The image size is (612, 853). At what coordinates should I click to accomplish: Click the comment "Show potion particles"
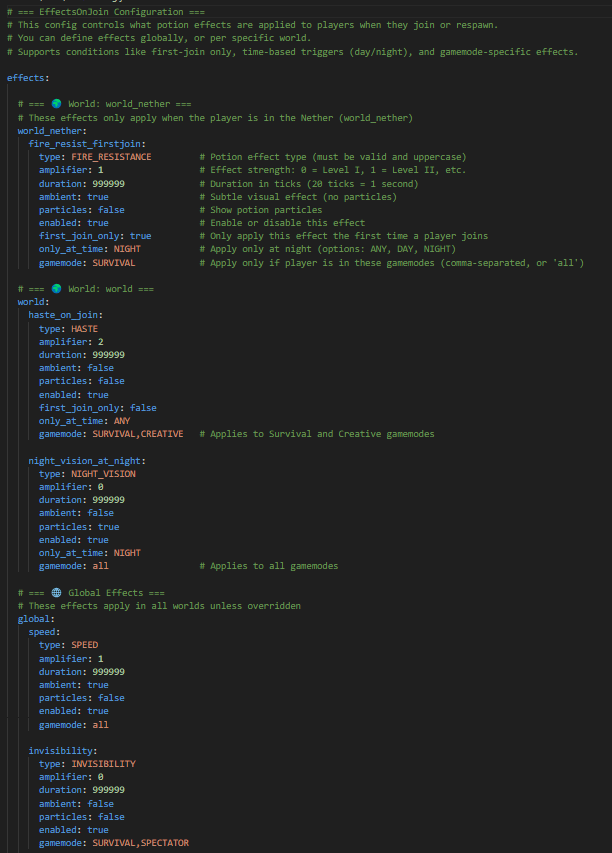pyautogui.click(x=261, y=210)
